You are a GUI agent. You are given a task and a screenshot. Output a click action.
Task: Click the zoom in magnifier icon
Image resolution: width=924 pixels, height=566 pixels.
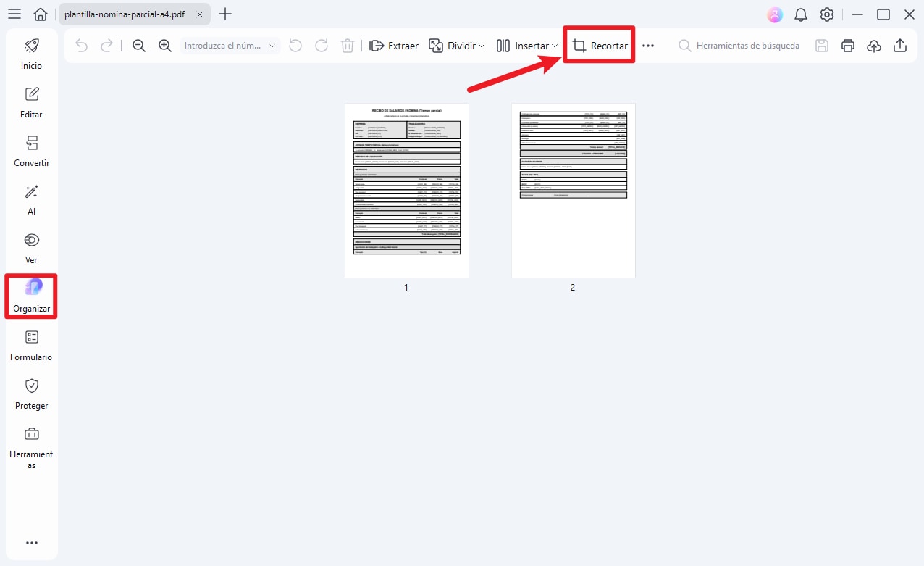point(165,46)
